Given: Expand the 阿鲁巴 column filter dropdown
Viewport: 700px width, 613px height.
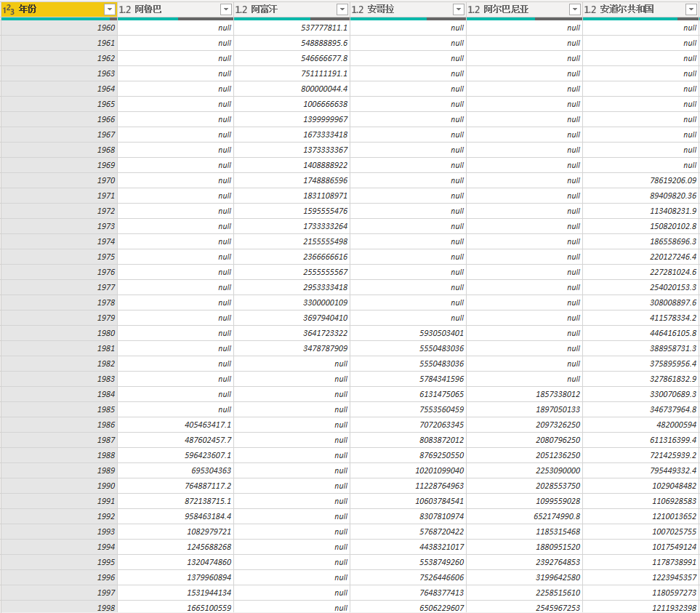Looking at the screenshot, I should [225, 9].
